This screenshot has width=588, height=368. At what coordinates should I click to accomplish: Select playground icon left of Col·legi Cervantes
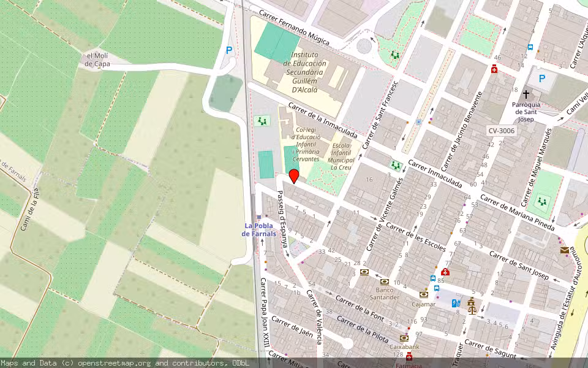[262, 121]
